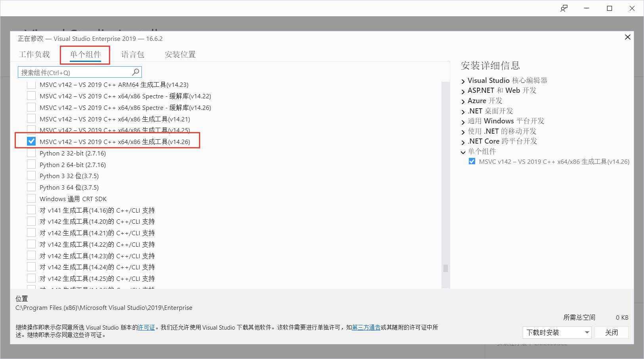Image resolution: width=644 pixels, height=359 pixels.
Task: Check Python 2 32-bit (2.7.16)
Action: tap(31, 153)
